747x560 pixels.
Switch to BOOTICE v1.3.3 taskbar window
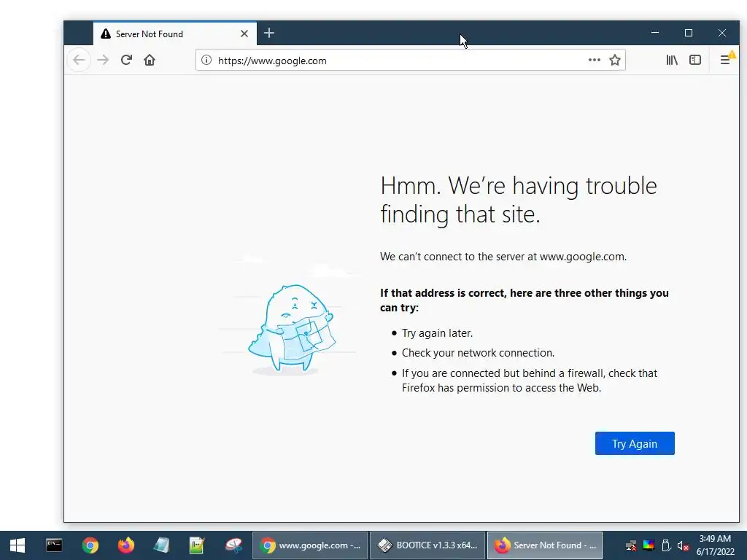coord(427,545)
